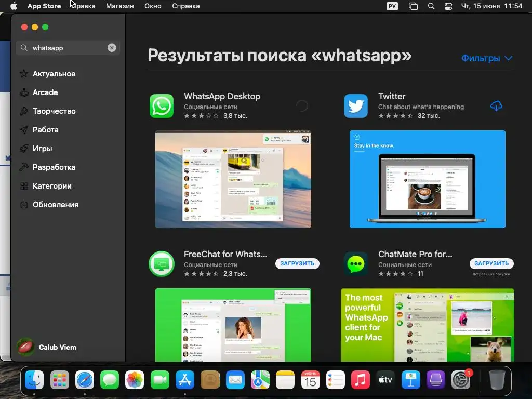The image size is (532, 399).
Task: Open the ChatMate Pro screenshot preview
Action: [x=428, y=325]
